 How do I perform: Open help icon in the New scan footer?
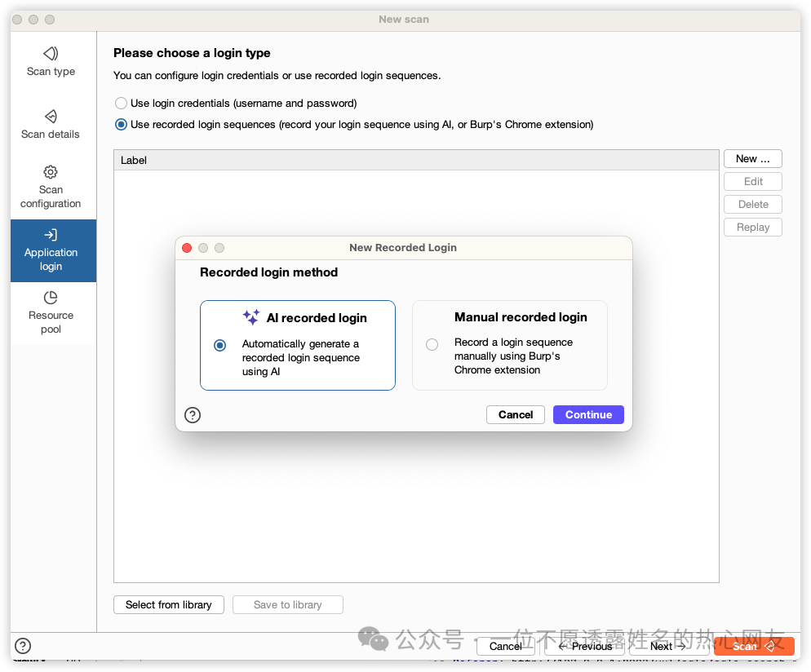(23, 646)
